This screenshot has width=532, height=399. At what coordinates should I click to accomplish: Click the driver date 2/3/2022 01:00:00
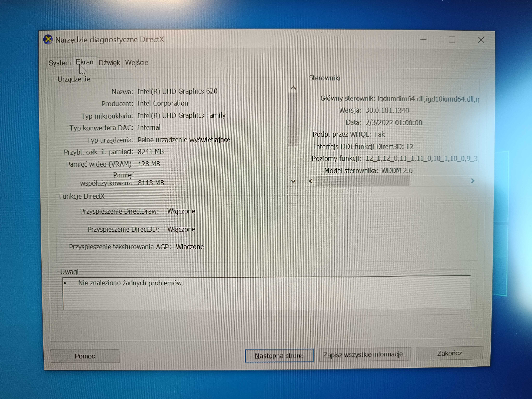point(394,123)
